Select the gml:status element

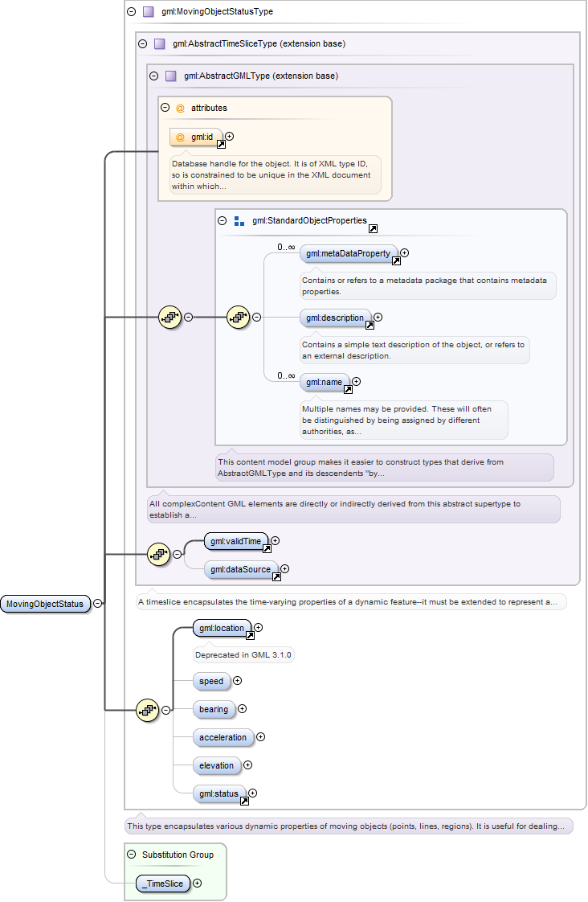(x=219, y=793)
